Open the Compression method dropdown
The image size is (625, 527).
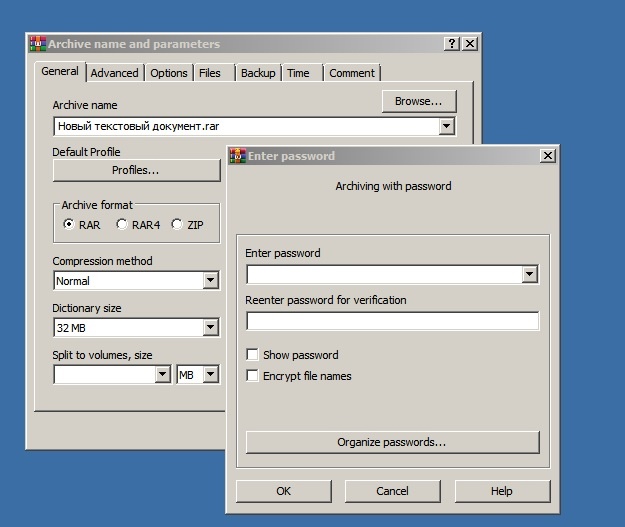click(210, 281)
